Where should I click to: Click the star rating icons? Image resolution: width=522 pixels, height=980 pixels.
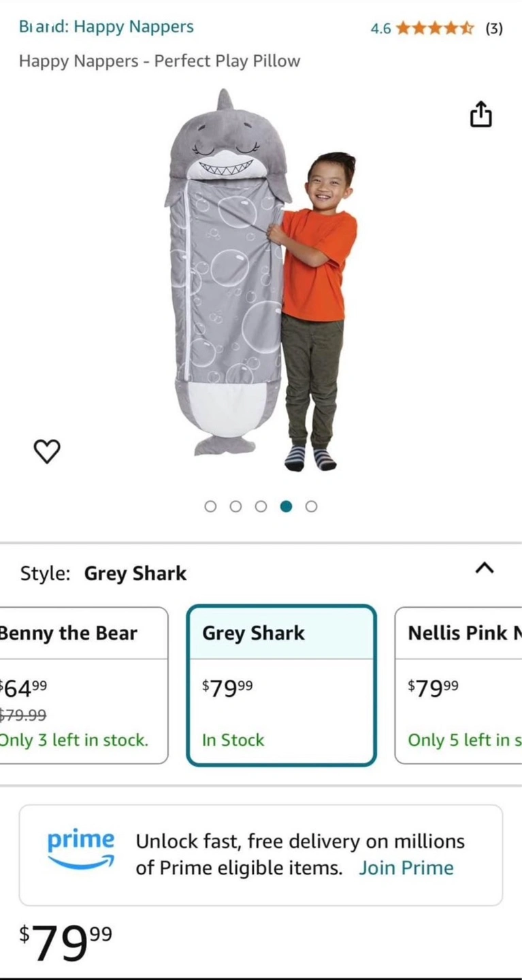(x=434, y=28)
